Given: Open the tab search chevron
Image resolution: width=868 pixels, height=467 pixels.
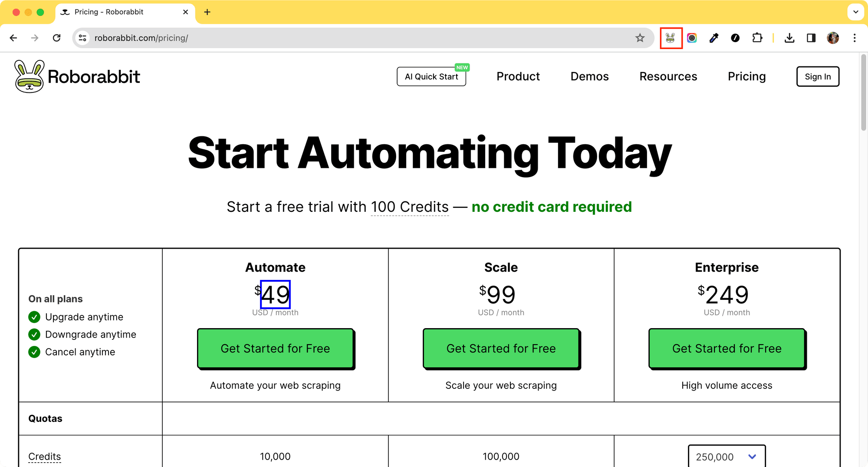Looking at the screenshot, I should [x=855, y=12].
